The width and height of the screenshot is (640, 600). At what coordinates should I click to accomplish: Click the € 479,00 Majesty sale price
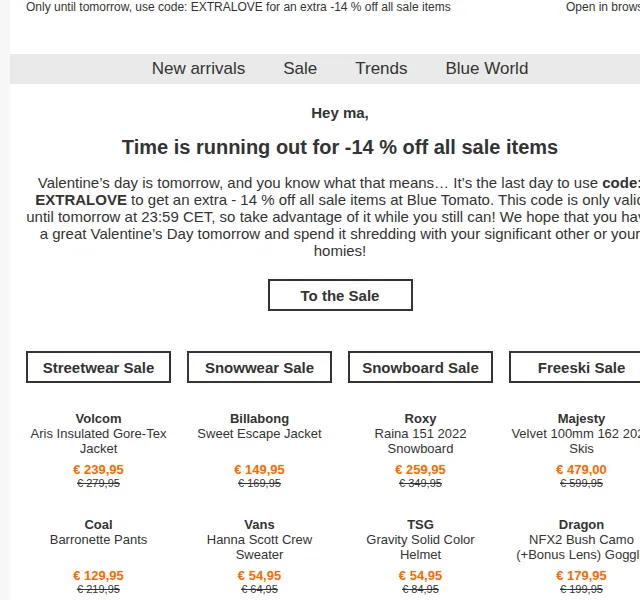pyautogui.click(x=581, y=469)
